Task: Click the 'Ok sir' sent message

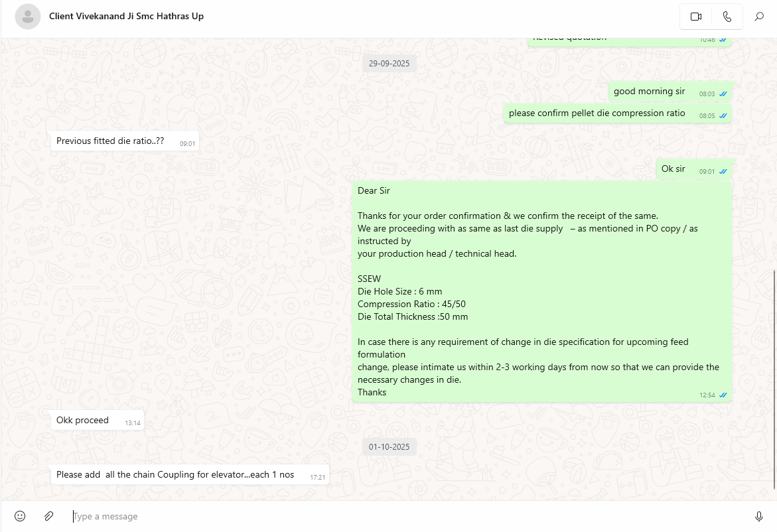Action: coord(673,169)
